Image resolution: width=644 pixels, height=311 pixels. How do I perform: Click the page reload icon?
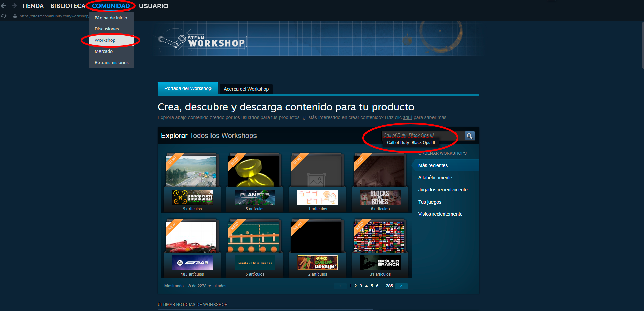point(4,16)
